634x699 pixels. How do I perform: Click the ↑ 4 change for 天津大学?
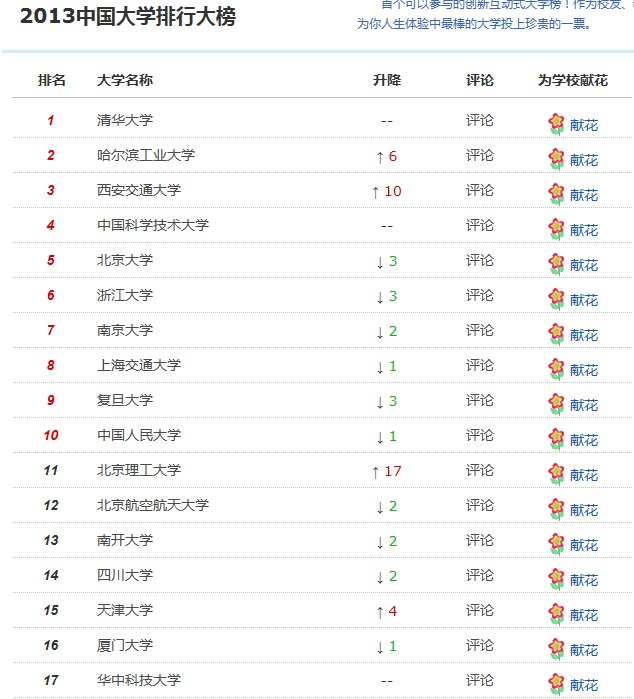387,611
